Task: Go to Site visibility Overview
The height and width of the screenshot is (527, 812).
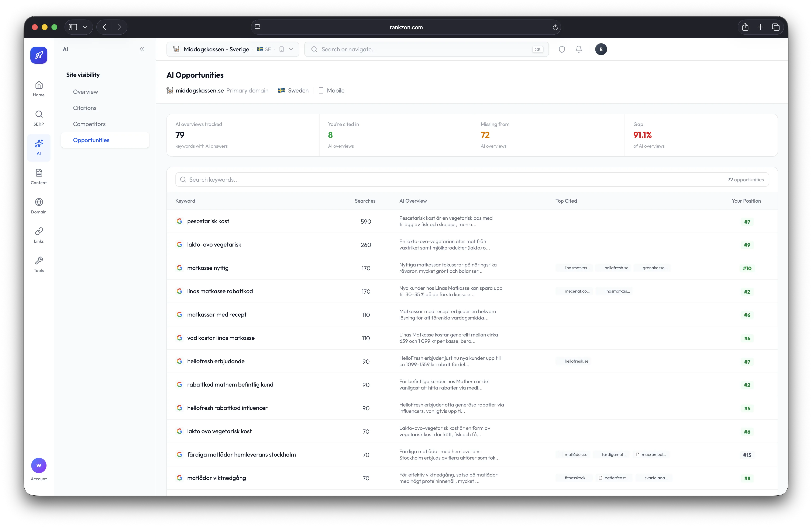Action: pyautogui.click(x=85, y=92)
